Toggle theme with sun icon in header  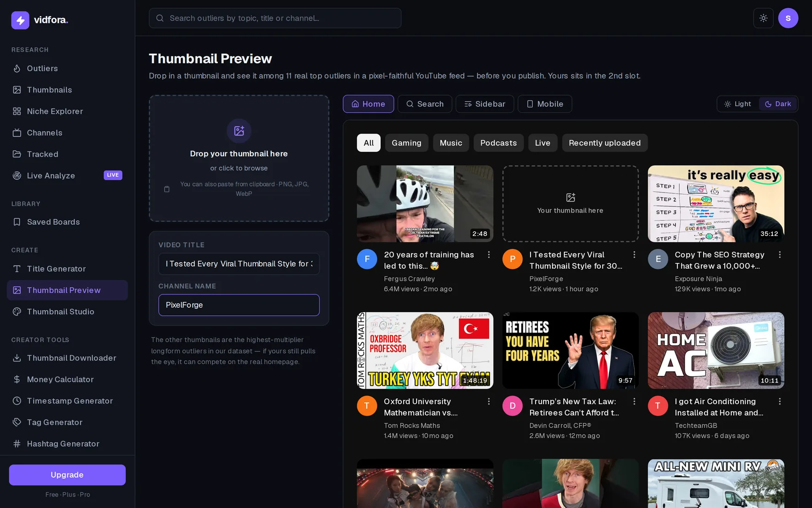pos(763,18)
